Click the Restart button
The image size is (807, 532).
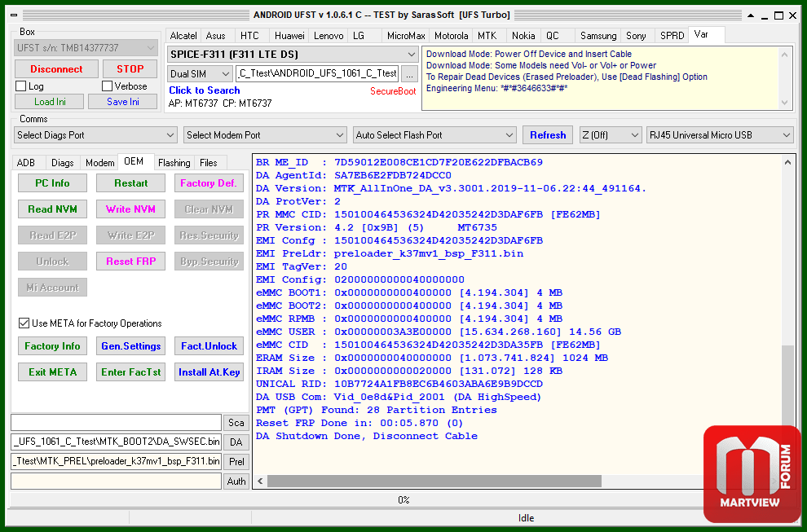(x=130, y=183)
